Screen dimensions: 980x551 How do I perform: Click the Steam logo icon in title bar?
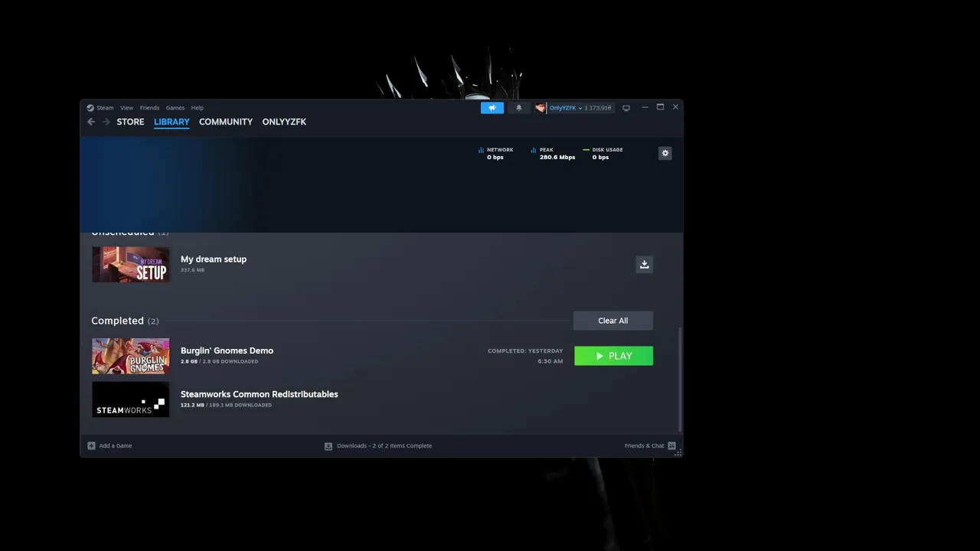click(x=90, y=108)
